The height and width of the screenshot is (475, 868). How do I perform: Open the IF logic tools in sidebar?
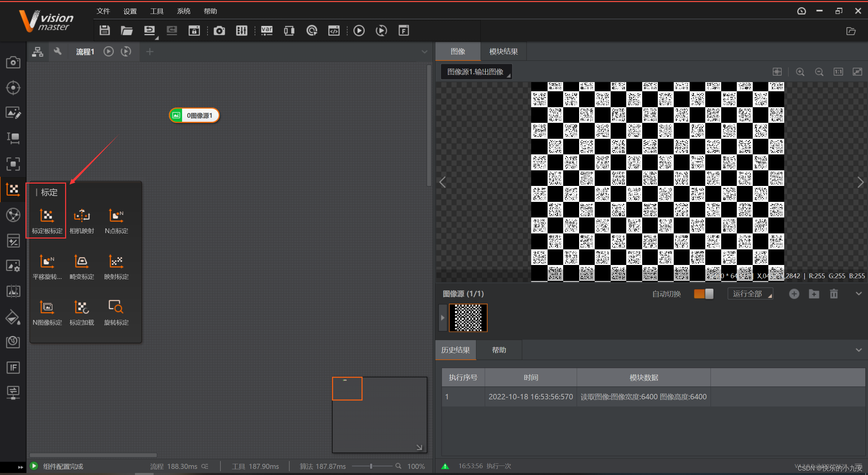click(13, 367)
